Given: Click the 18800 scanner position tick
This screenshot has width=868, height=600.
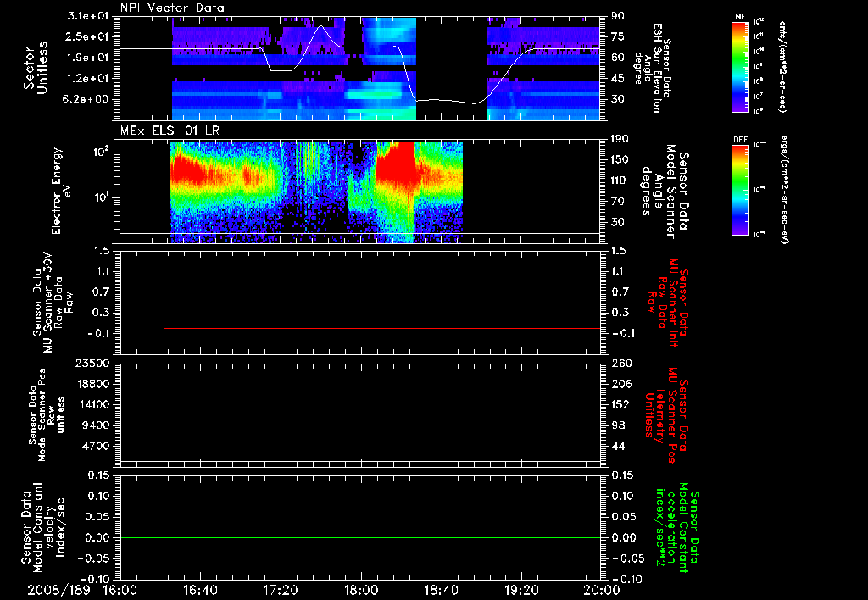Looking at the screenshot, I should (x=92, y=384).
